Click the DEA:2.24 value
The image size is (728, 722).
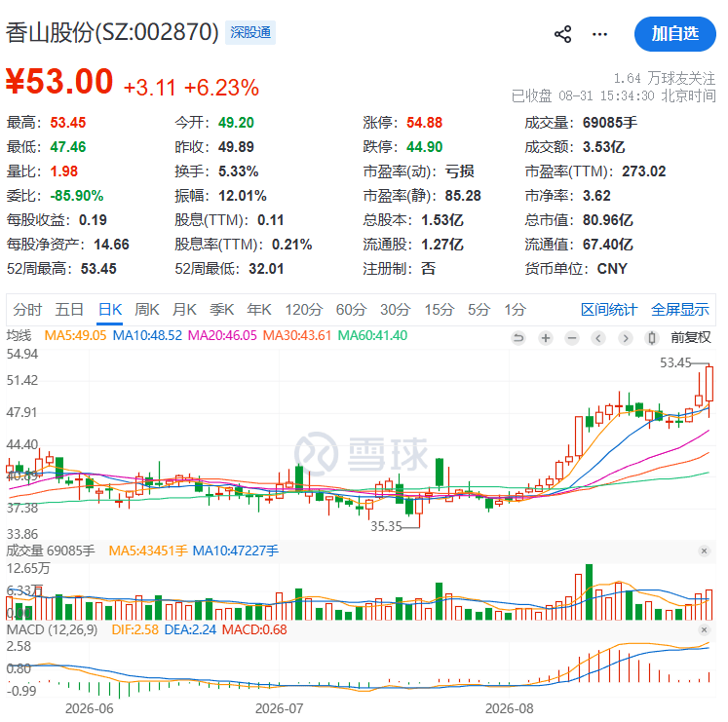pyautogui.click(x=190, y=630)
